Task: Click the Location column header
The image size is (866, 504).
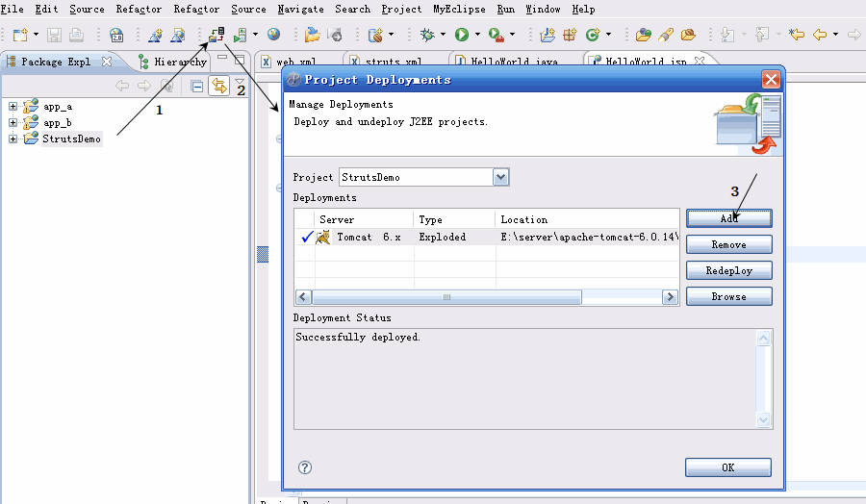Action: (587, 219)
